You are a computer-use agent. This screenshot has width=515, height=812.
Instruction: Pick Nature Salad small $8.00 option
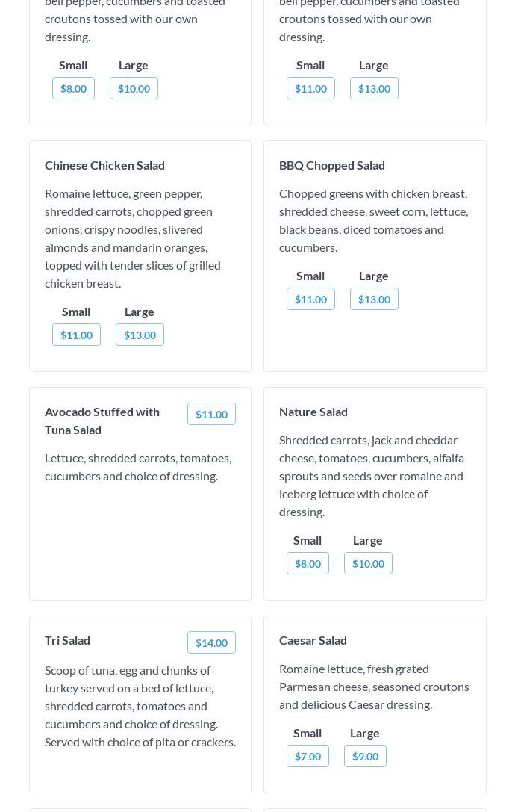click(x=308, y=563)
